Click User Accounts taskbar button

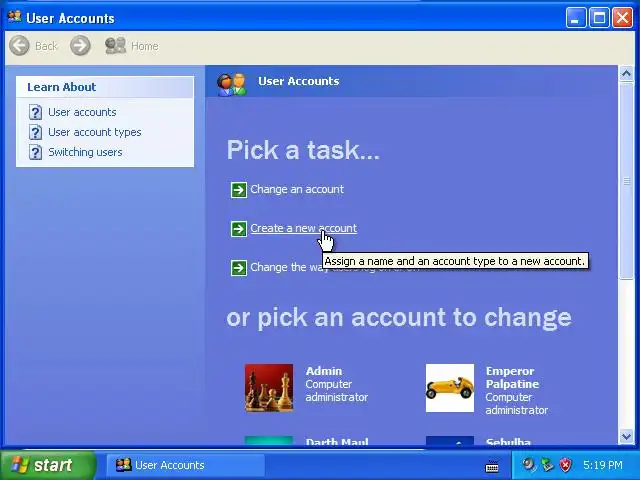pyautogui.click(x=186, y=465)
